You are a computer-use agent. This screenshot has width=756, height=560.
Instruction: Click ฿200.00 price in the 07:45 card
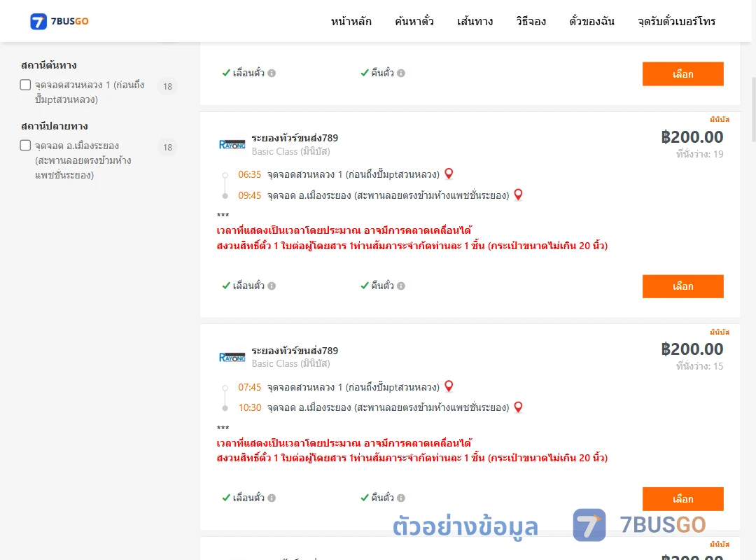(692, 349)
